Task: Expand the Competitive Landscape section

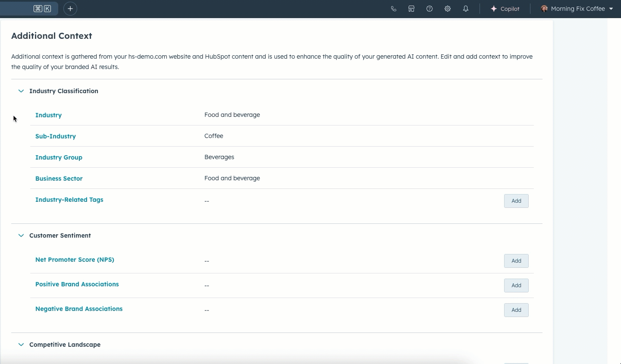Action: click(21, 345)
